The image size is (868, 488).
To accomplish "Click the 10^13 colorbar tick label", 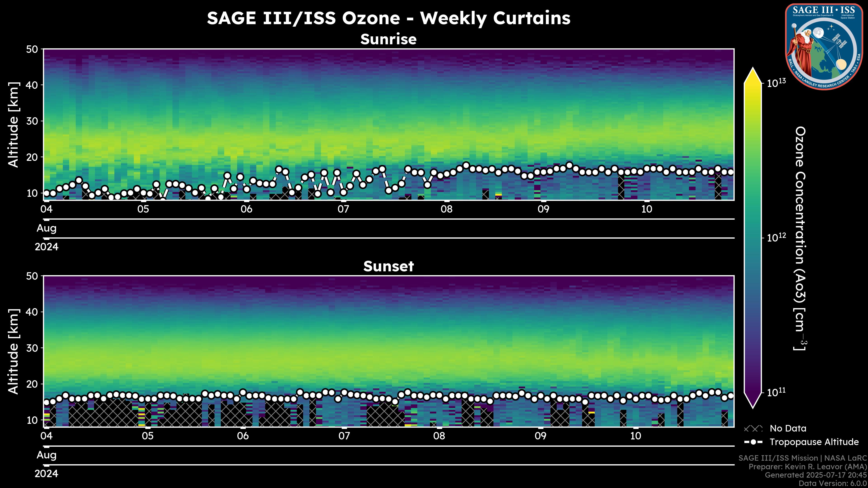I will pos(776,83).
